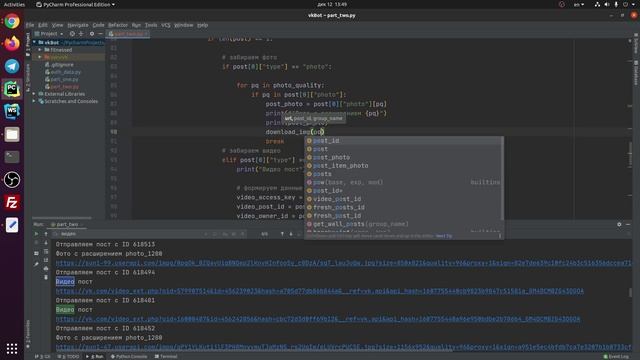Open FileZilla from the dock
Viewport: 640px width, 360px height.
click(x=12, y=202)
